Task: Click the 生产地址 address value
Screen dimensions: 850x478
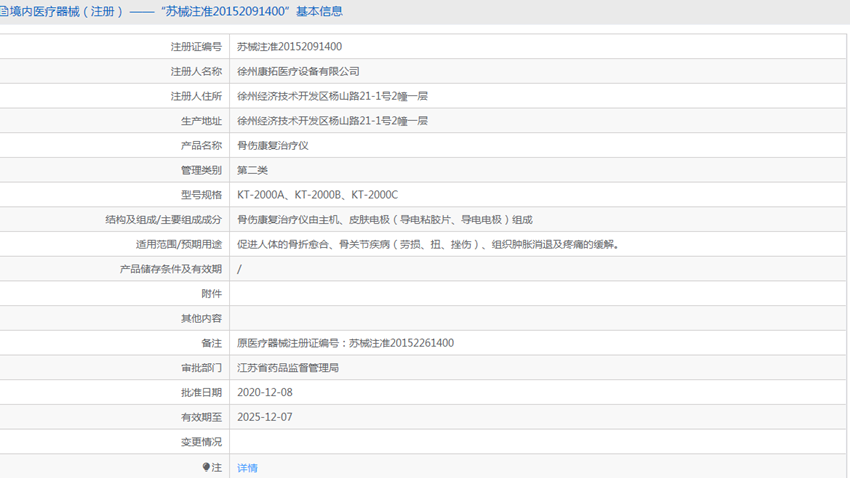Action: click(332, 121)
